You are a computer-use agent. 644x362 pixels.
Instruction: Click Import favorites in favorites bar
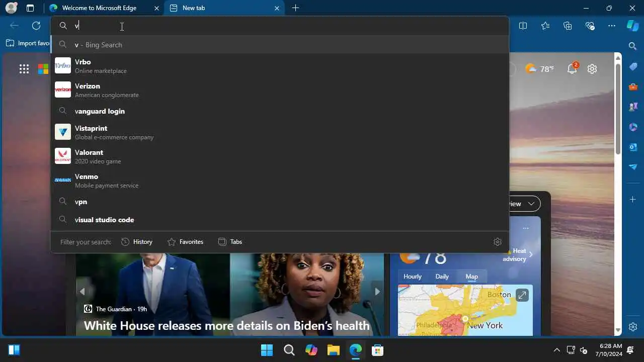point(28,43)
